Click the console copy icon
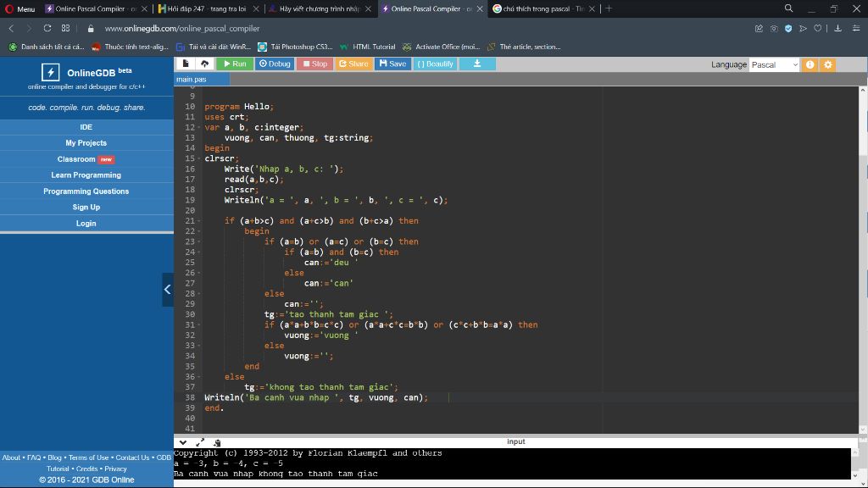The width and height of the screenshot is (868, 488). click(x=217, y=442)
